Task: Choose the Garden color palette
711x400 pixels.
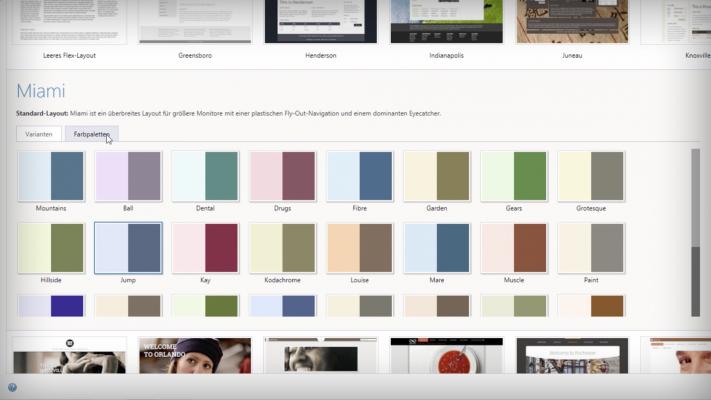Action: click(437, 177)
